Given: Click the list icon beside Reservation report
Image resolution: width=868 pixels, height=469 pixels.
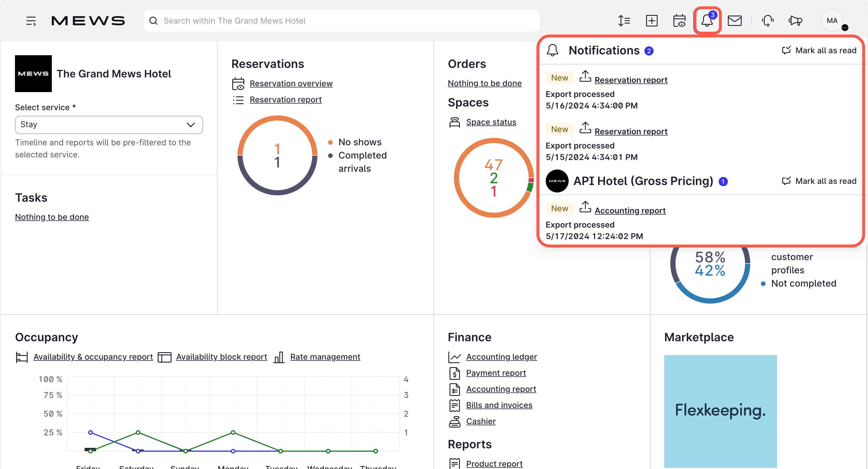Looking at the screenshot, I should click(x=238, y=100).
